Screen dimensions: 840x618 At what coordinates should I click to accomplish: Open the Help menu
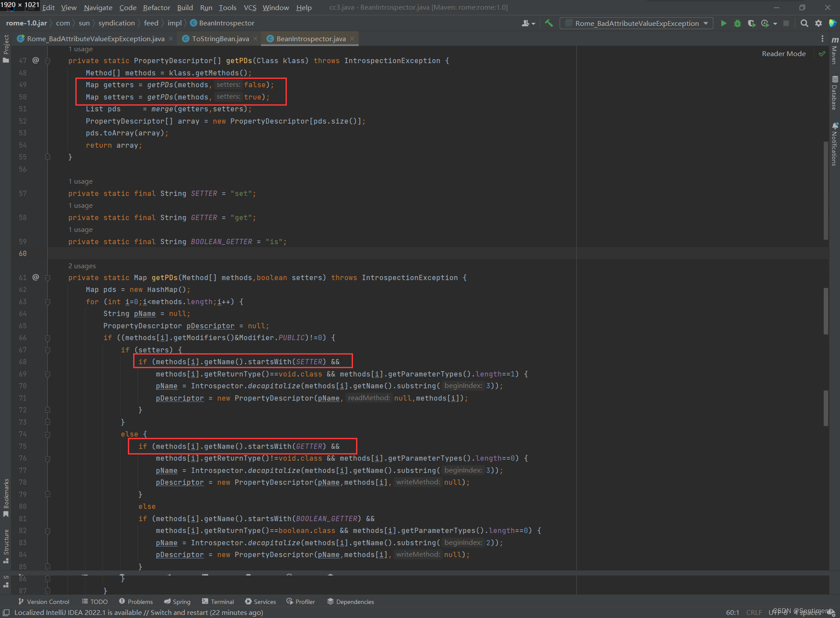pyautogui.click(x=304, y=7)
